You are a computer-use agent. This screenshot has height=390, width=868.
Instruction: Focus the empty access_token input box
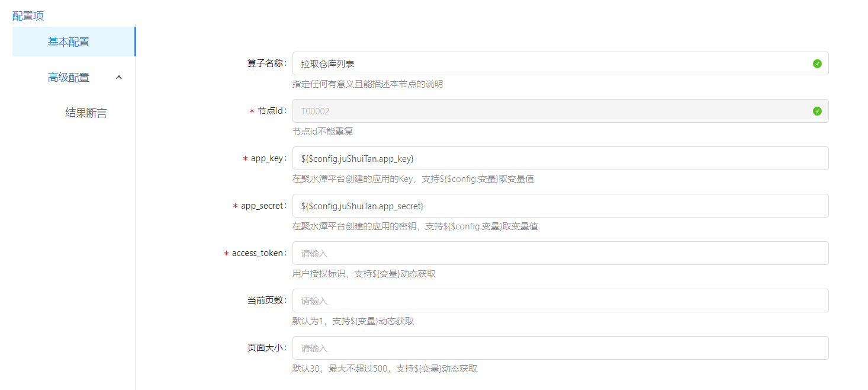tap(560, 253)
